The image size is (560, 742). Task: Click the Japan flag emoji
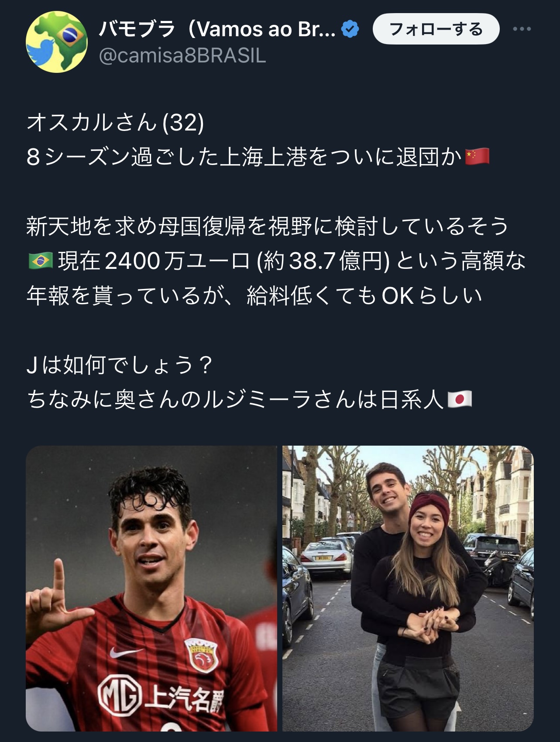point(460,399)
